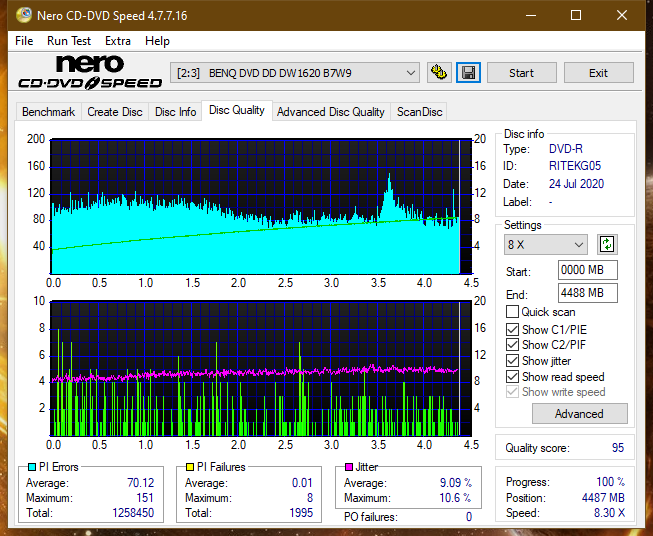Click the Show write speed checkbox
The height and width of the screenshot is (536, 653).
point(512,392)
